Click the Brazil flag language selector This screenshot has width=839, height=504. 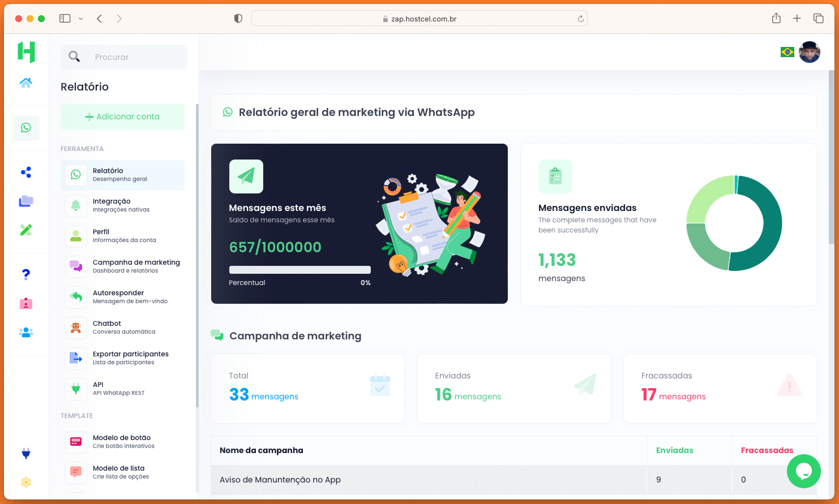point(787,52)
